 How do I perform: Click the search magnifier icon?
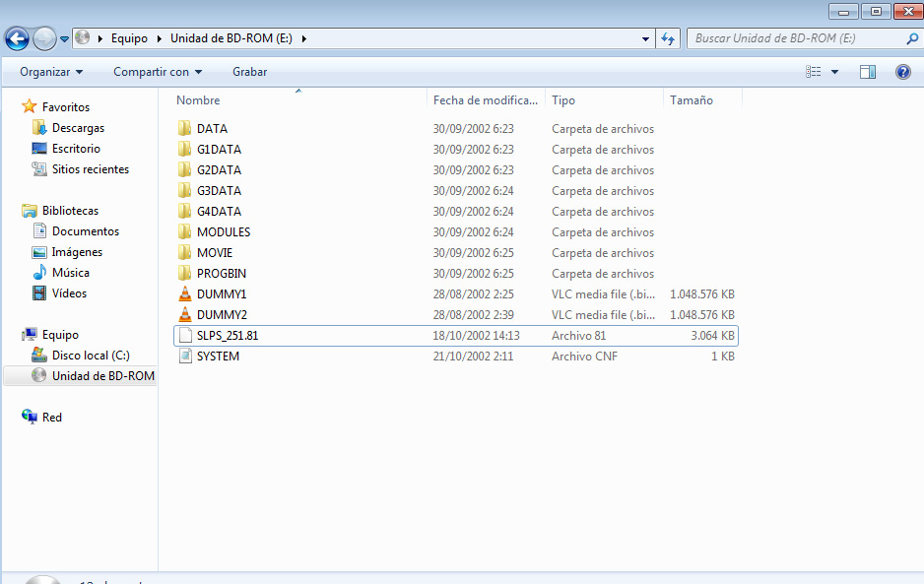911,38
